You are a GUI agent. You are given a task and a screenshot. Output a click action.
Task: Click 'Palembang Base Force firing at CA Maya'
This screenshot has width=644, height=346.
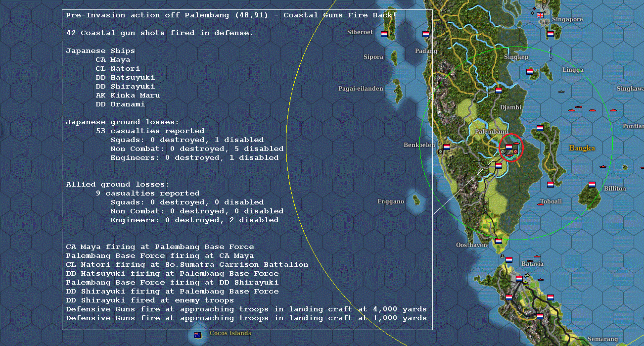160,255
